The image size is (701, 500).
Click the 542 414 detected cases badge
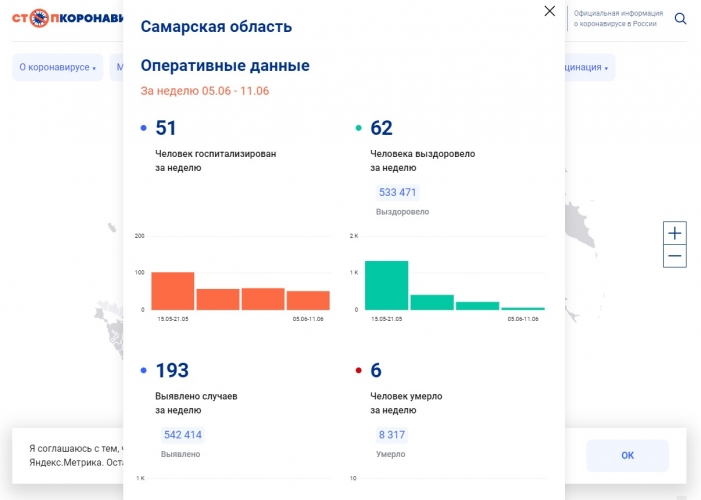point(182,435)
